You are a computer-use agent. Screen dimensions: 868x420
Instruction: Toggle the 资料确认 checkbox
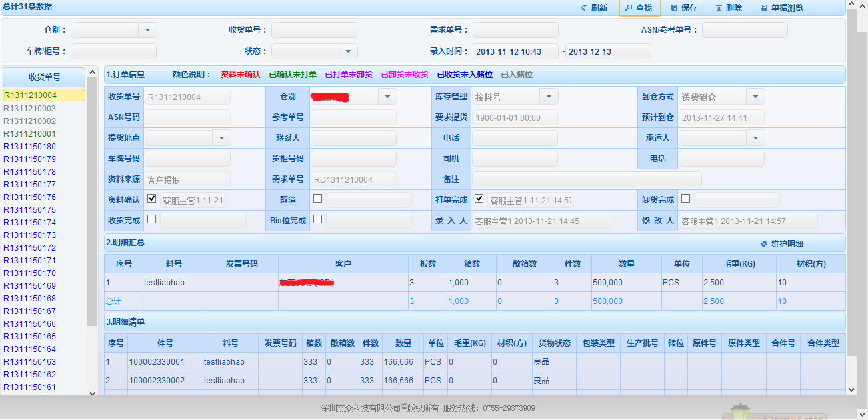click(x=151, y=199)
